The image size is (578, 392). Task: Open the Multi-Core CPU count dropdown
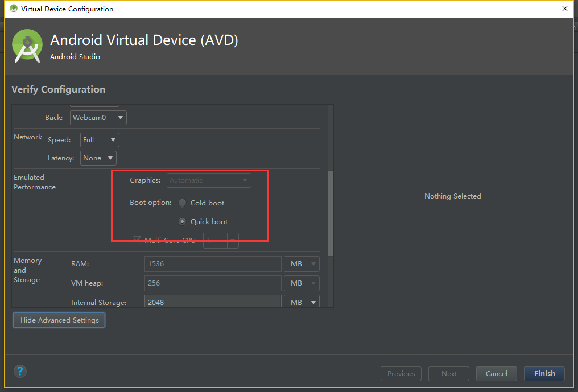click(221, 241)
